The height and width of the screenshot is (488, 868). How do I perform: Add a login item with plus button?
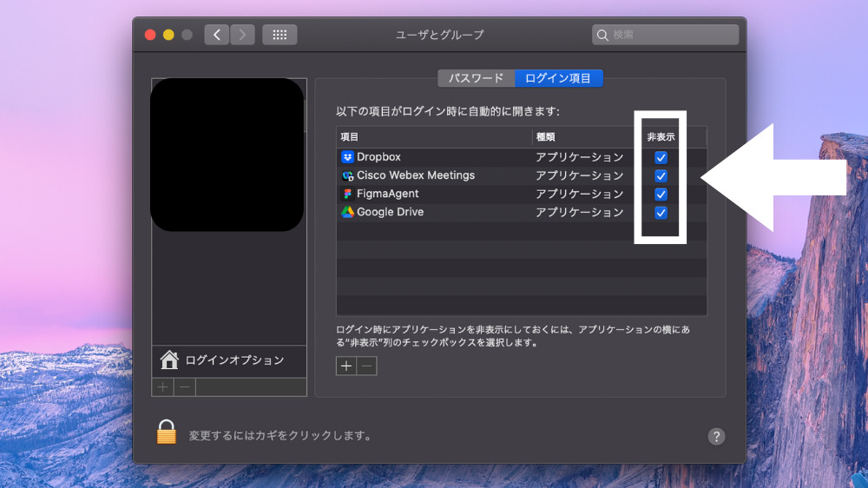(346, 366)
